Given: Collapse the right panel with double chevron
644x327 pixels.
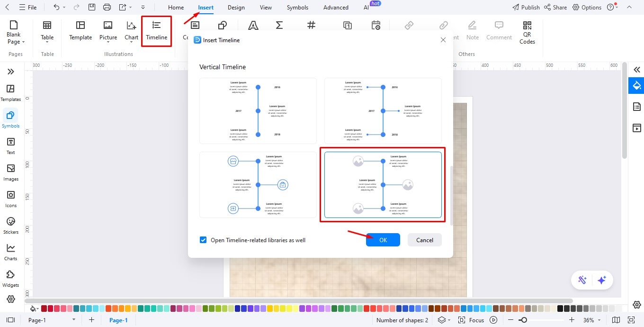Looking at the screenshot, I should (x=637, y=70).
